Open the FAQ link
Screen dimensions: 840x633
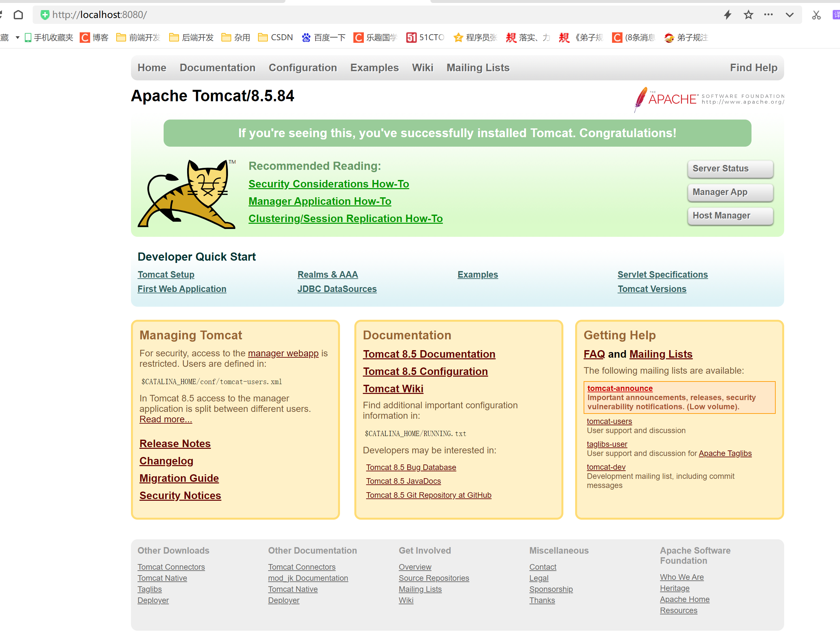[594, 354]
